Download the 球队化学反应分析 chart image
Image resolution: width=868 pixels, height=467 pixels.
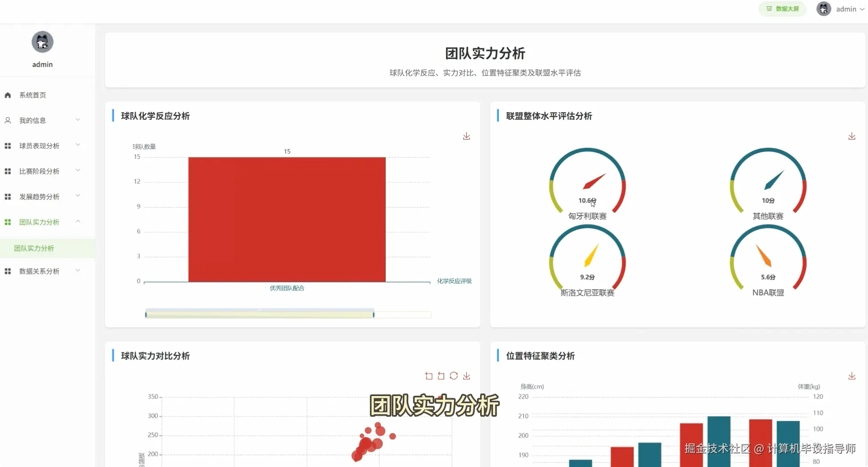pos(466,136)
